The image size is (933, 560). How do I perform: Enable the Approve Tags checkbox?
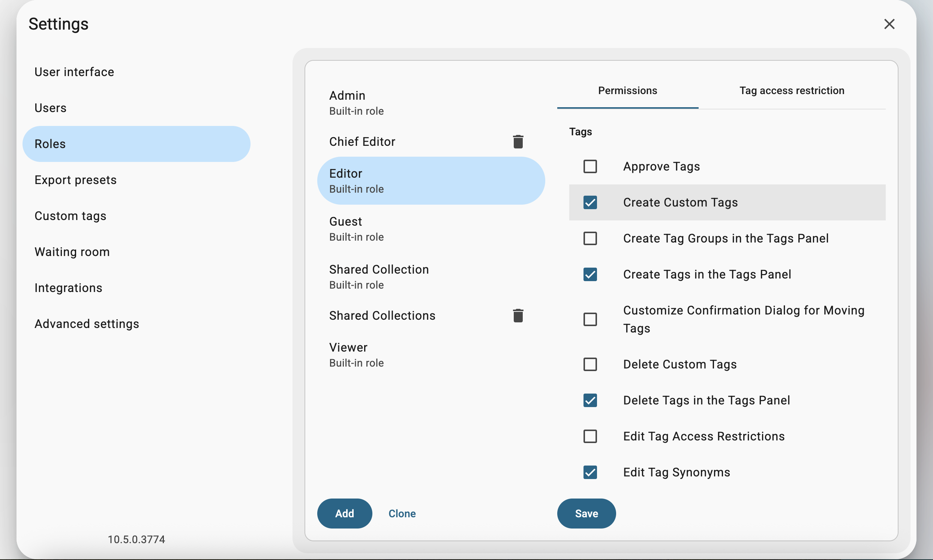tap(590, 166)
